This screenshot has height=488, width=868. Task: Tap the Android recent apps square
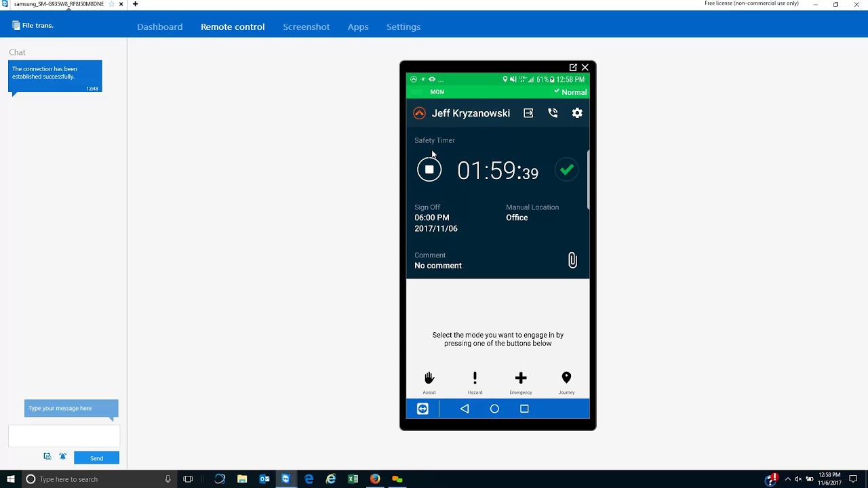pos(524,409)
